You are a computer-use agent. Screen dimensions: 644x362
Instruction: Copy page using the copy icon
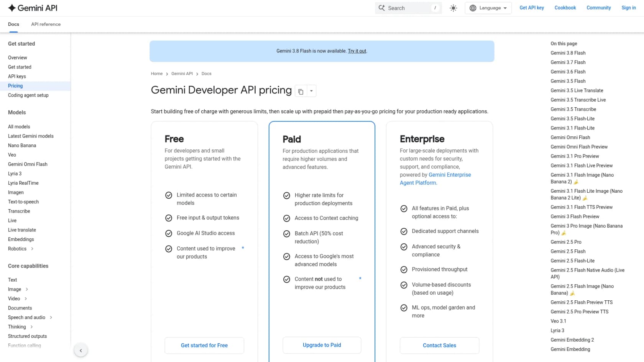pos(301,91)
